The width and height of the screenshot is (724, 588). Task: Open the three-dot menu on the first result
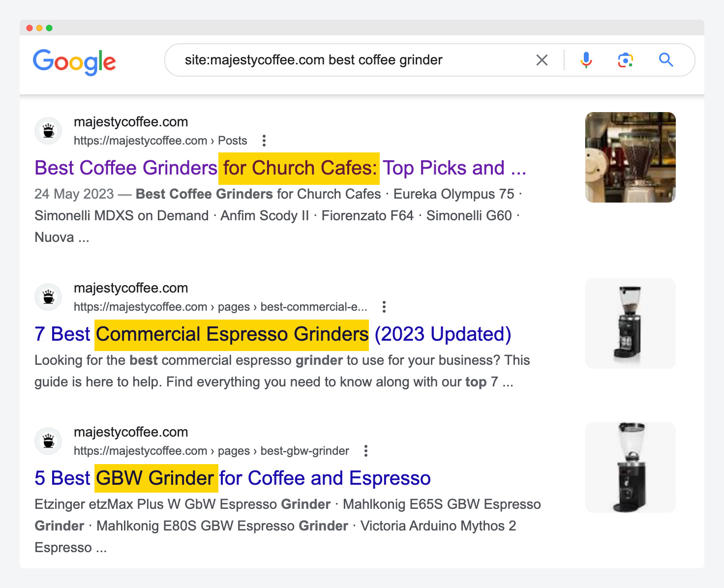(x=264, y=141)
